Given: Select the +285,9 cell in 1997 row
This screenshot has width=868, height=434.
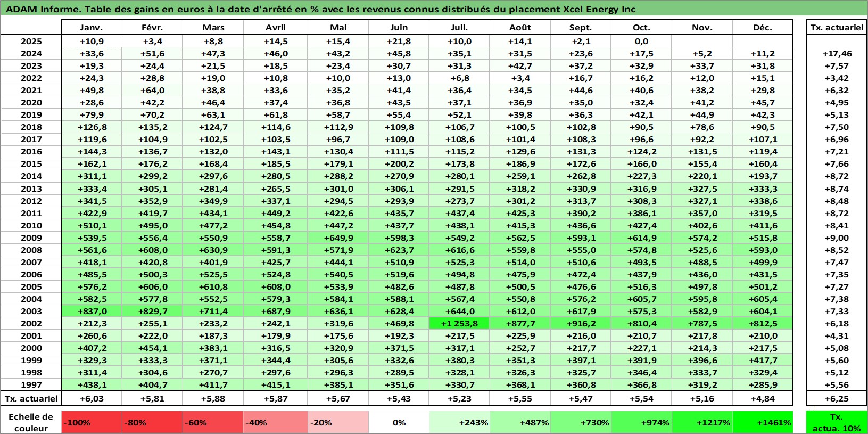Looking at the screenshot, I should (x=763, y=384).
